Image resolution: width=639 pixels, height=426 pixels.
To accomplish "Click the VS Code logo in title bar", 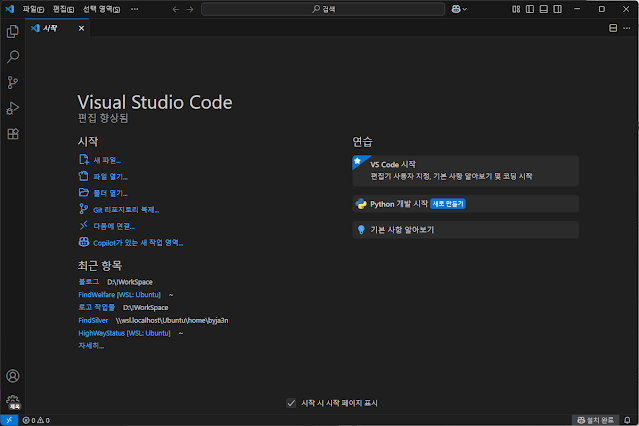I will [9, 9].
